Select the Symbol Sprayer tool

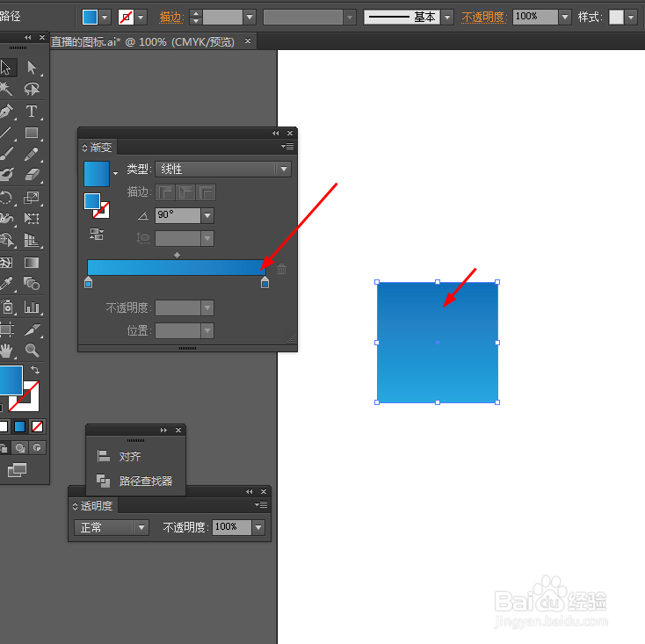point(6,308)
